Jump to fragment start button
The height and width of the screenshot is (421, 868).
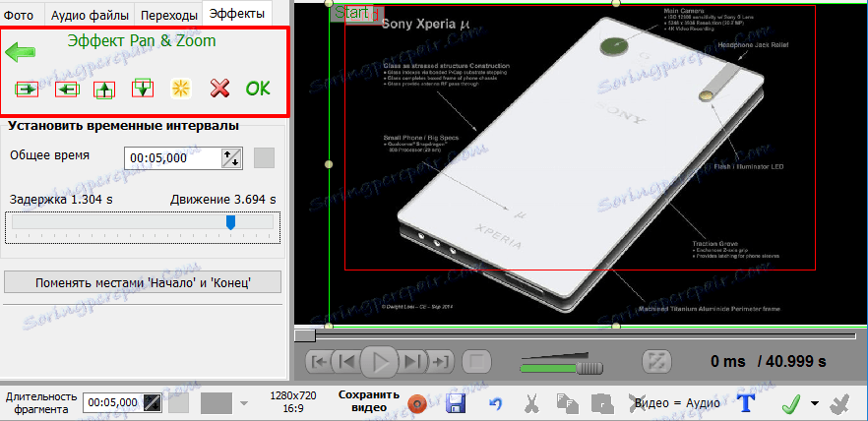coord(320,362)
